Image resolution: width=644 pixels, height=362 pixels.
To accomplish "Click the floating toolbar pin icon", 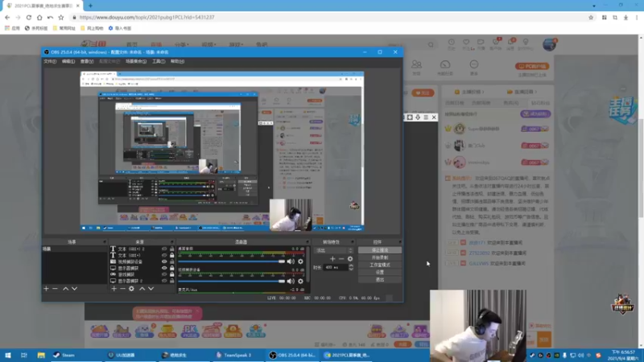I will point(418,117).
